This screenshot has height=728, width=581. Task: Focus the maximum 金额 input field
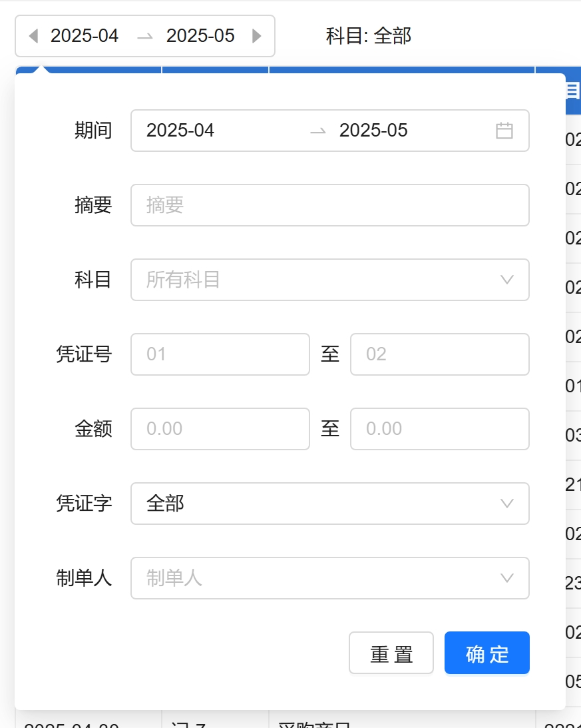(x=439, y=429)
